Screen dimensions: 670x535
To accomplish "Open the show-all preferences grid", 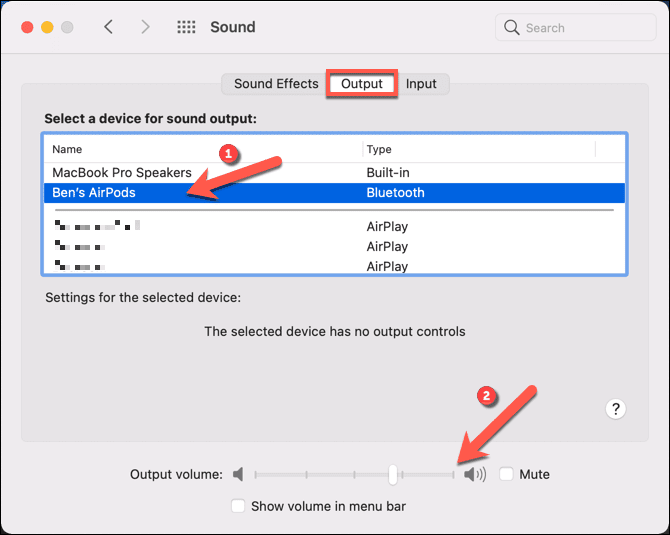I will click(x=185, y=27).
